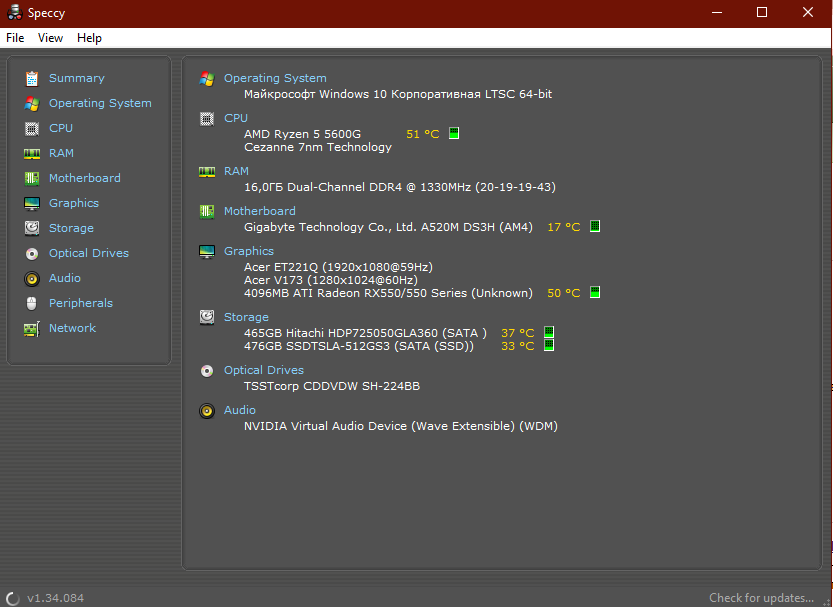Click the Summary clipboard icon in sidebar
The image size is (833, 607).
[32, 79]
